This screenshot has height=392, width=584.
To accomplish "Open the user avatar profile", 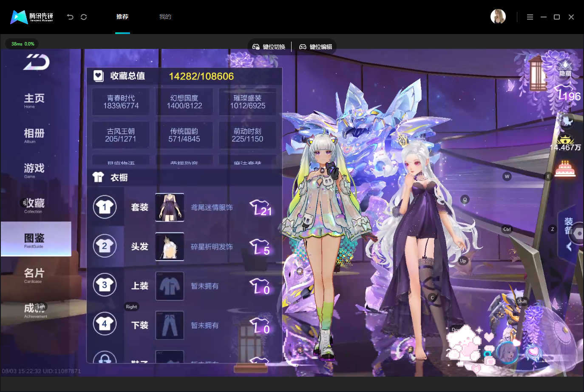I will [x=498, y=17].
